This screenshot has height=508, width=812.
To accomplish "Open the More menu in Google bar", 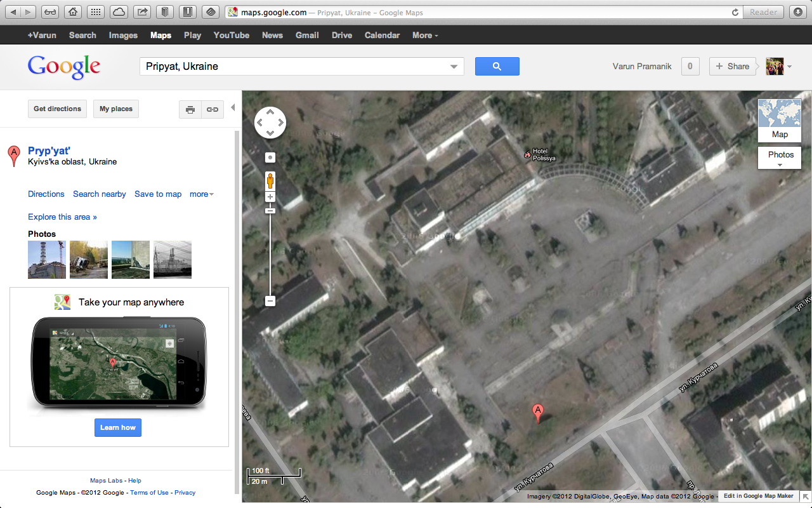I will click(x=425, y=36).
